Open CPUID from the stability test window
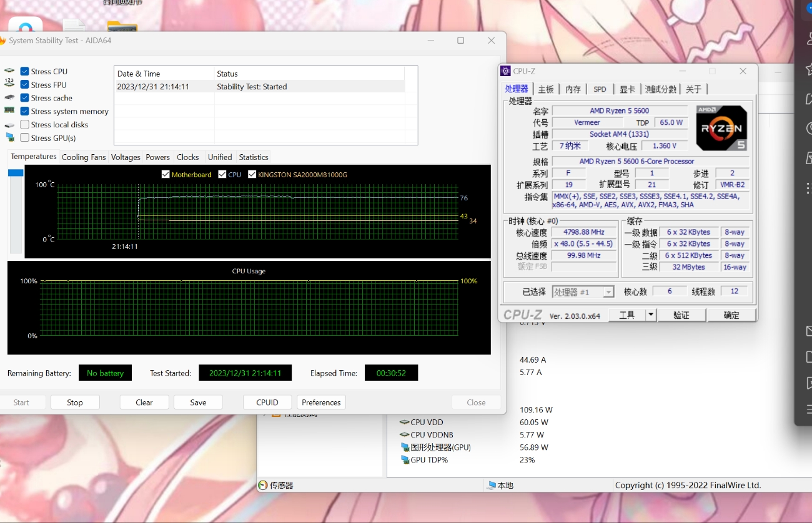This screenshot has width=812, height=523. coord(267,402)
